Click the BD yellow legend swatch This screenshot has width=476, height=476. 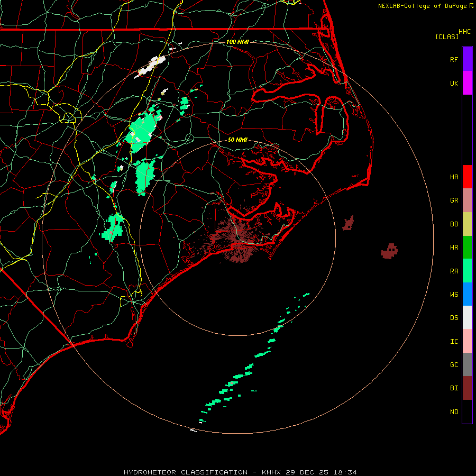[467, 224]
